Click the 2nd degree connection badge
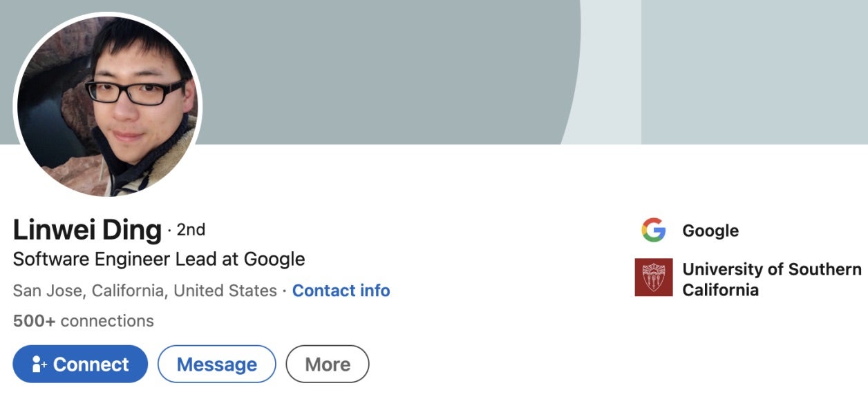The image size is (868, 399). click(x=191, y=229)
